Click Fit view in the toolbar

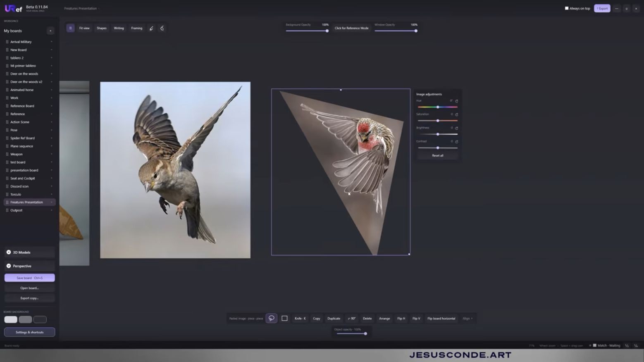pyautogui.click(x=84, y=28)
